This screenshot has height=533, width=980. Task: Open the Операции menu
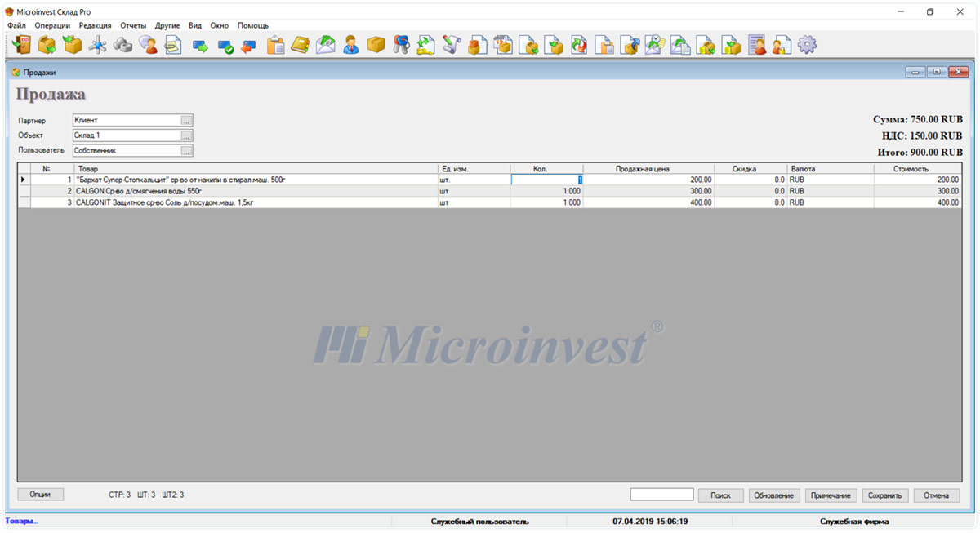(x=52, y=25)
